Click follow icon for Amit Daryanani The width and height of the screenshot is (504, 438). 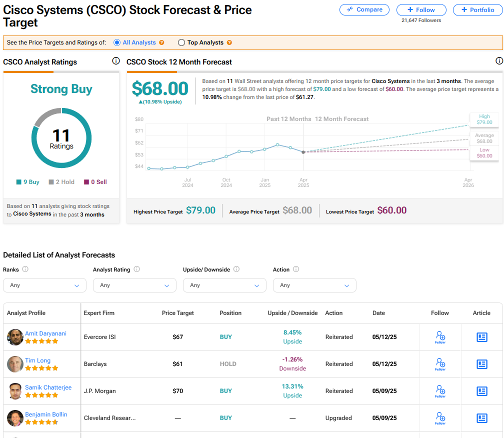click(x=440, y=337)
